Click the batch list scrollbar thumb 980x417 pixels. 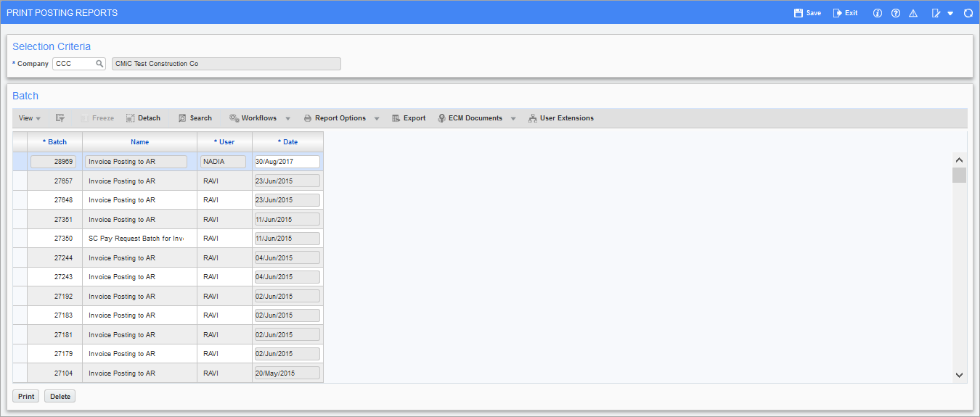coord(959,175)
